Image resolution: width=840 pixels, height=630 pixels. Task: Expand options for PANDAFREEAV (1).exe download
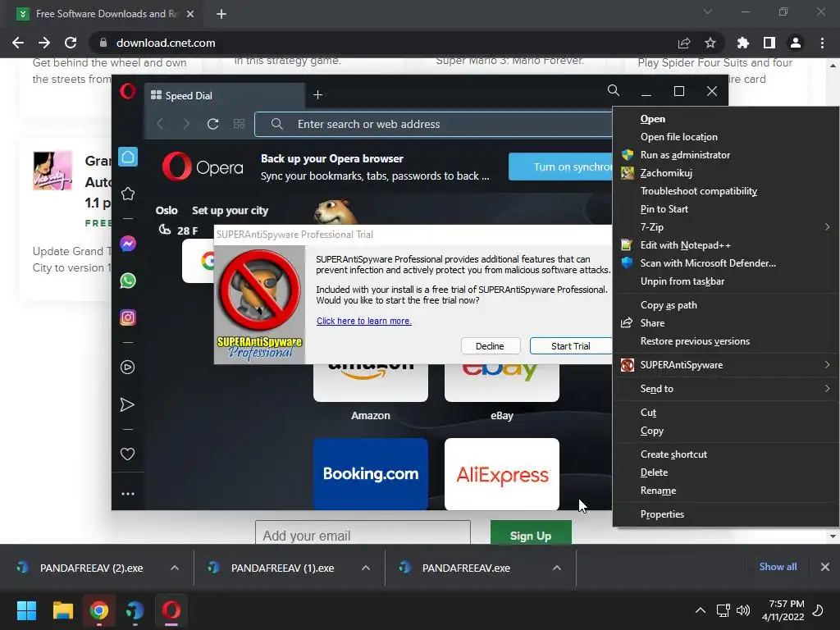point(366,568)
